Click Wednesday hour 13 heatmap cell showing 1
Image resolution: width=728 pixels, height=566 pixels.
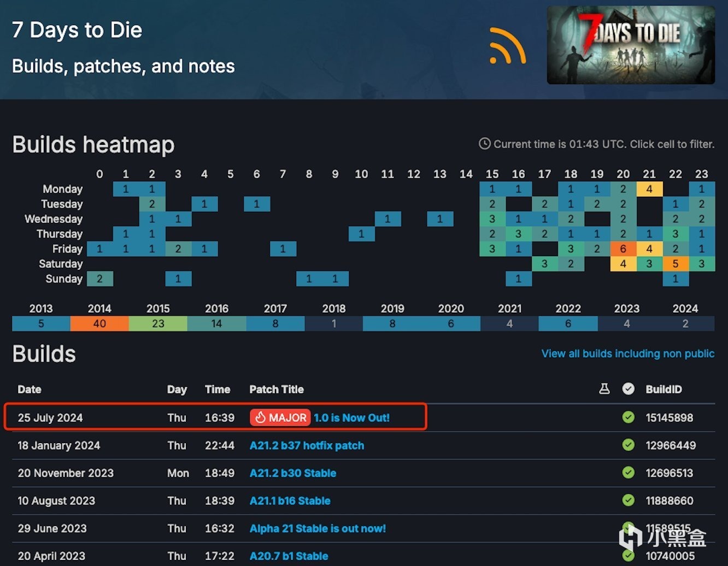[x=440, y=219]
